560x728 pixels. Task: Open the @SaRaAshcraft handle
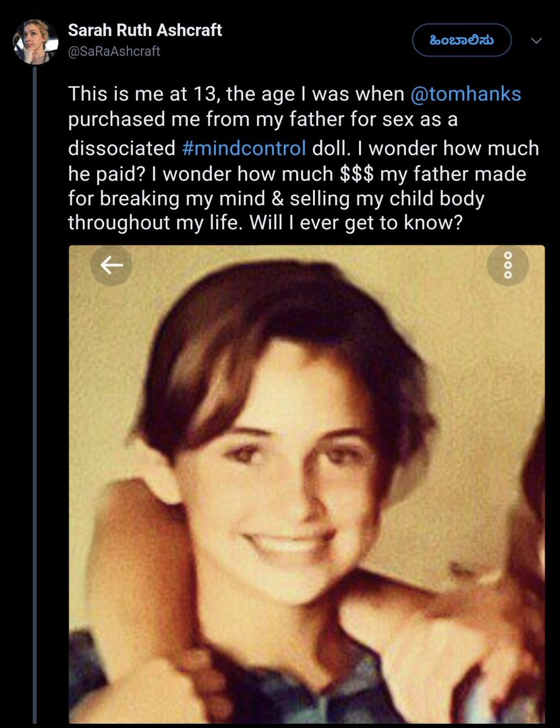click(114, 52)
